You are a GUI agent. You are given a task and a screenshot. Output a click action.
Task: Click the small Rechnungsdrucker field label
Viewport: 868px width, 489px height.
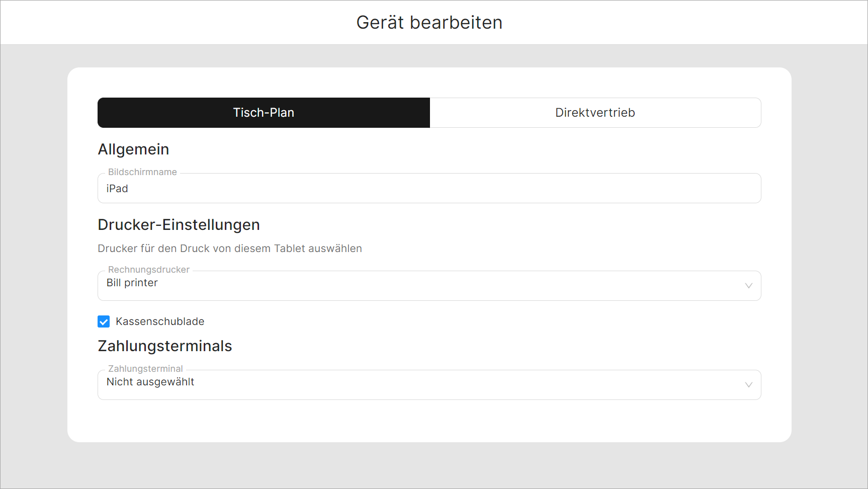point(149,270)
